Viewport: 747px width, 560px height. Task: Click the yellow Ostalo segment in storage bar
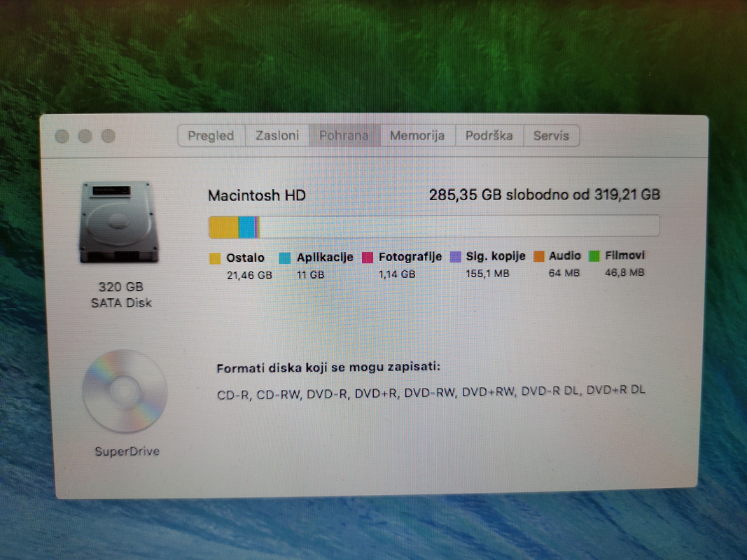click(x=223, y=227)
